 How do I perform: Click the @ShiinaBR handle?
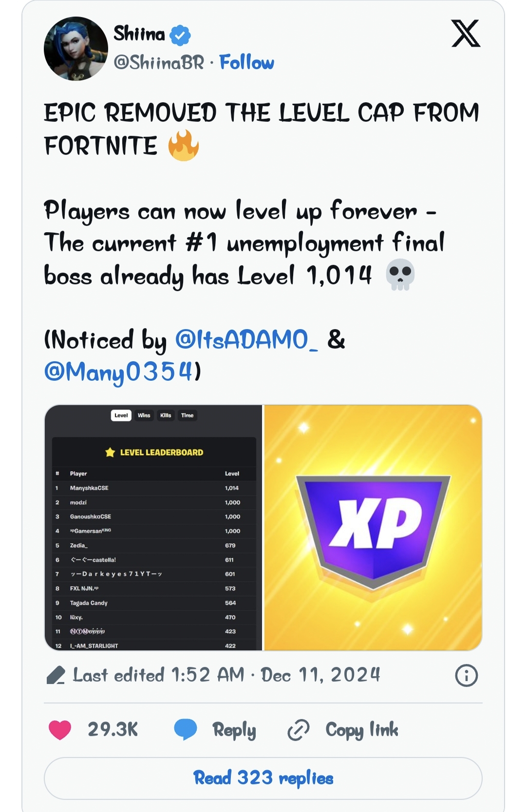[x=159, y=62]
